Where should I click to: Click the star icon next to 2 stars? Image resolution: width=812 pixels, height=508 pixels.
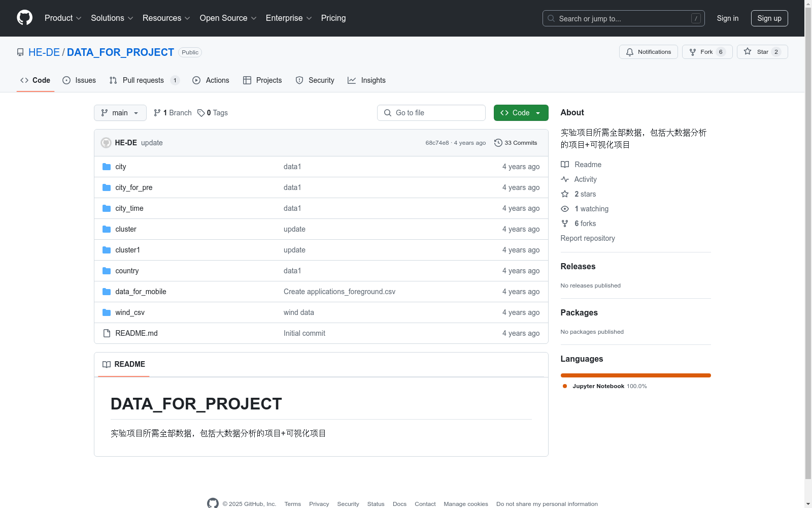tap(565, 194)
